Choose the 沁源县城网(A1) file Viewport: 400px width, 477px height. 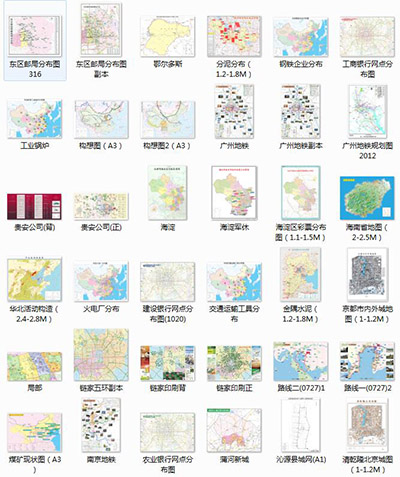pos(301,425)
